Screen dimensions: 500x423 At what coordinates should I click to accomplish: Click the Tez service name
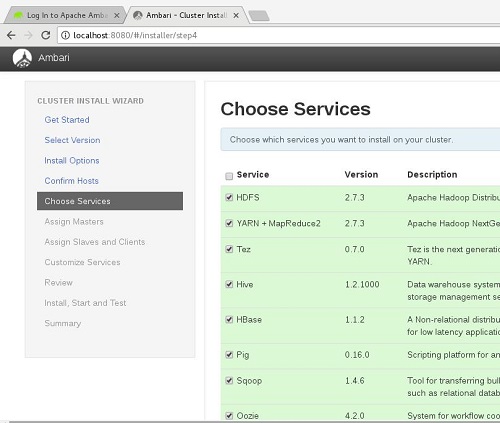pyautogui.click(x=244, y=249)
